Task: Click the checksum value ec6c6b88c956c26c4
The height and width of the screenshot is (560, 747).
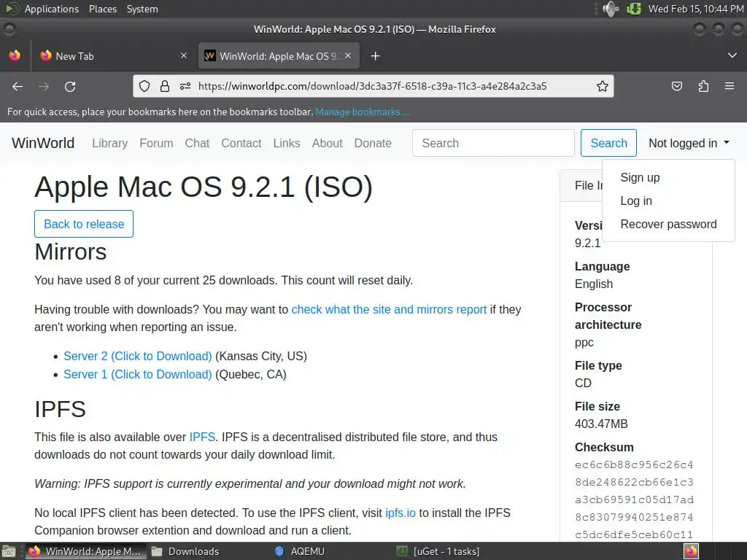Action: pyautogui.click(x=634, y=464)
